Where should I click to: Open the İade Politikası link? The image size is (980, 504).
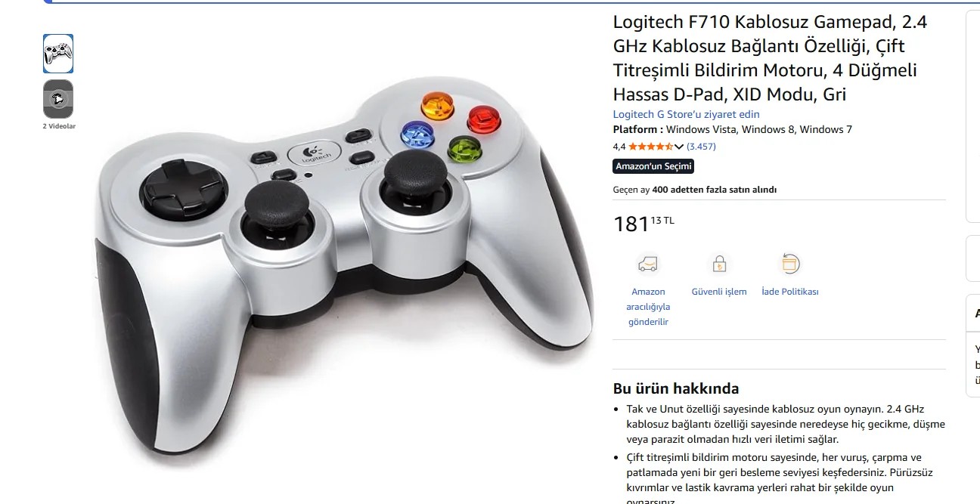click(790, 292)
